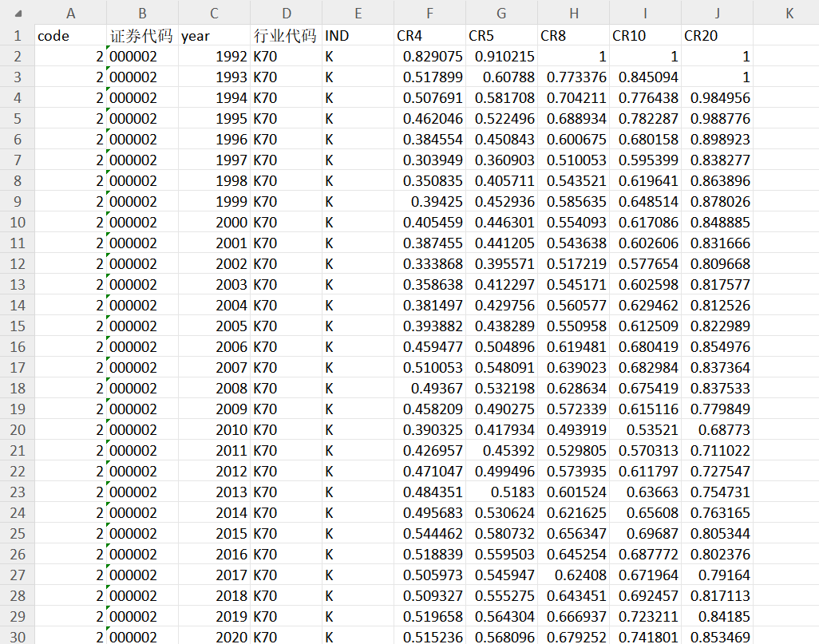Click code cell 2 in row 25
819x644 pixels.
pos(70,533)
